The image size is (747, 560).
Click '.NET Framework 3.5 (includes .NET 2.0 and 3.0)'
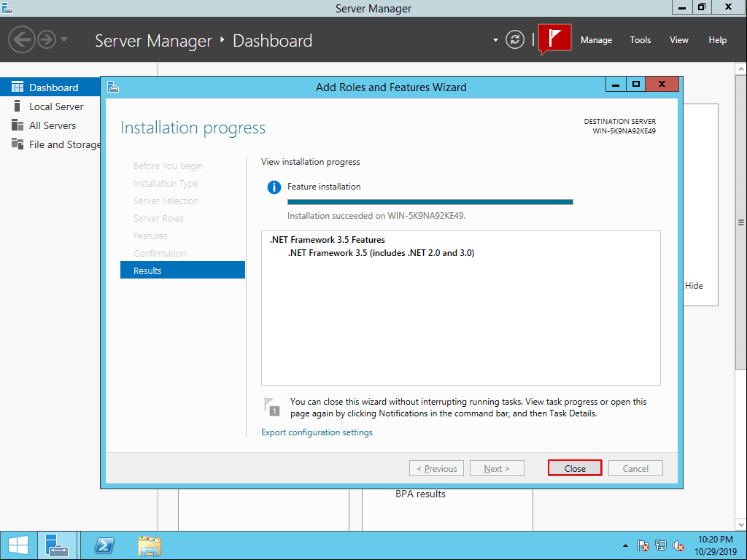381,253
